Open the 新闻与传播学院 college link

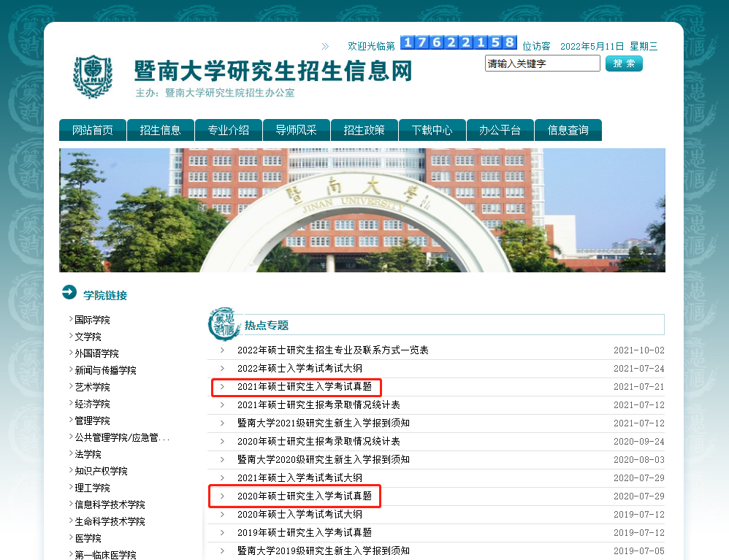[105, 370]
